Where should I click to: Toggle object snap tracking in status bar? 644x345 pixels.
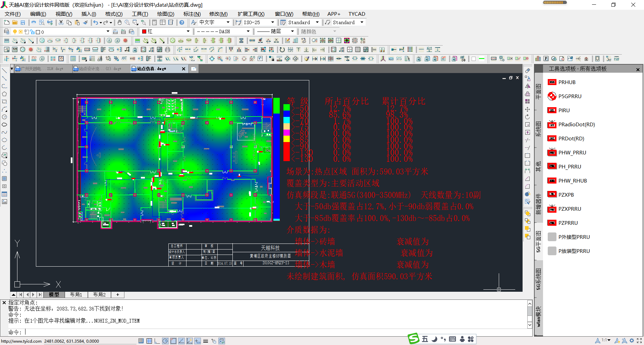(181, 341)
